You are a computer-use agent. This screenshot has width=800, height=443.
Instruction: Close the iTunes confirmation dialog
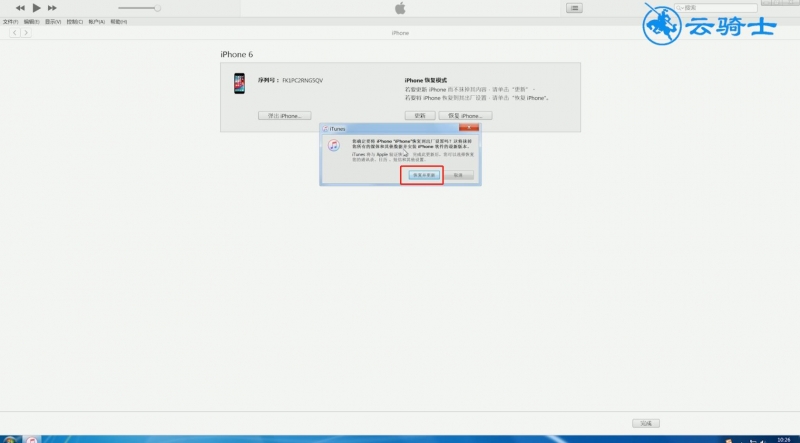tap(468, 128)
